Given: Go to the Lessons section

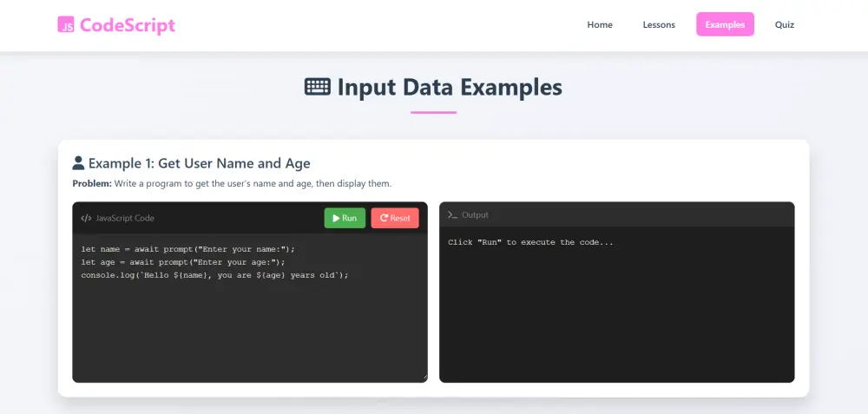Looking at the screenshot, I should click(659, 24).
